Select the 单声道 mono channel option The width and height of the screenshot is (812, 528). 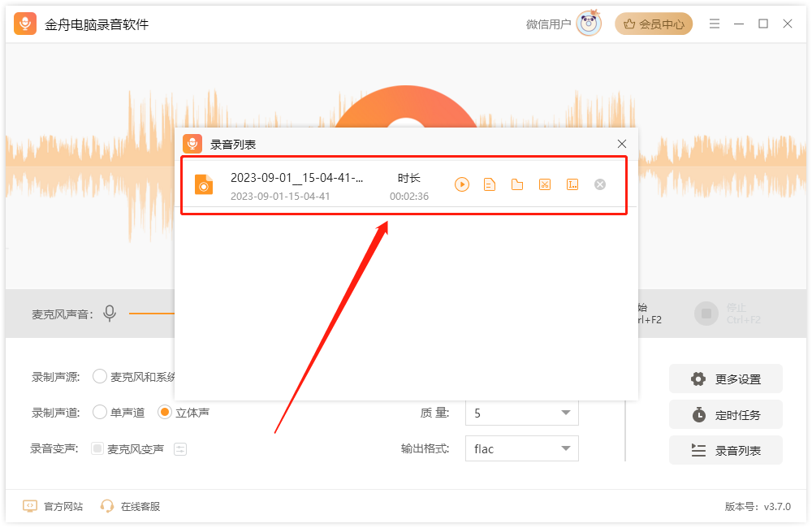tap(99, 412)
